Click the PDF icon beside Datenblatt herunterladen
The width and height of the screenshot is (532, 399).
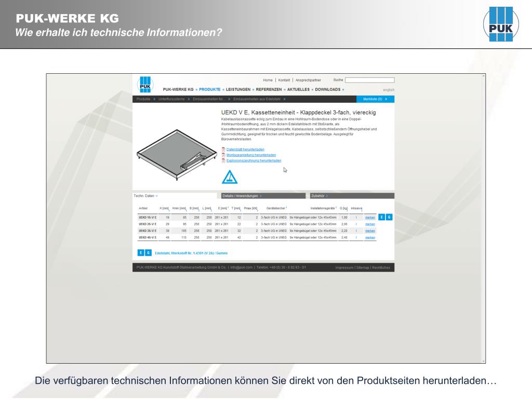223,149
